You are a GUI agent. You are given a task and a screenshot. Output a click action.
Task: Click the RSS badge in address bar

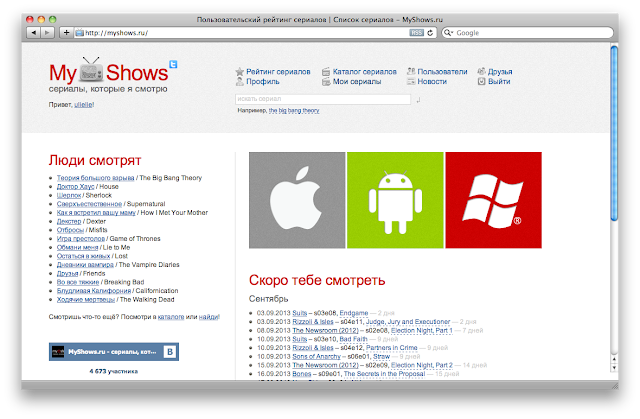pyautogui.click(x=416, y=33)
